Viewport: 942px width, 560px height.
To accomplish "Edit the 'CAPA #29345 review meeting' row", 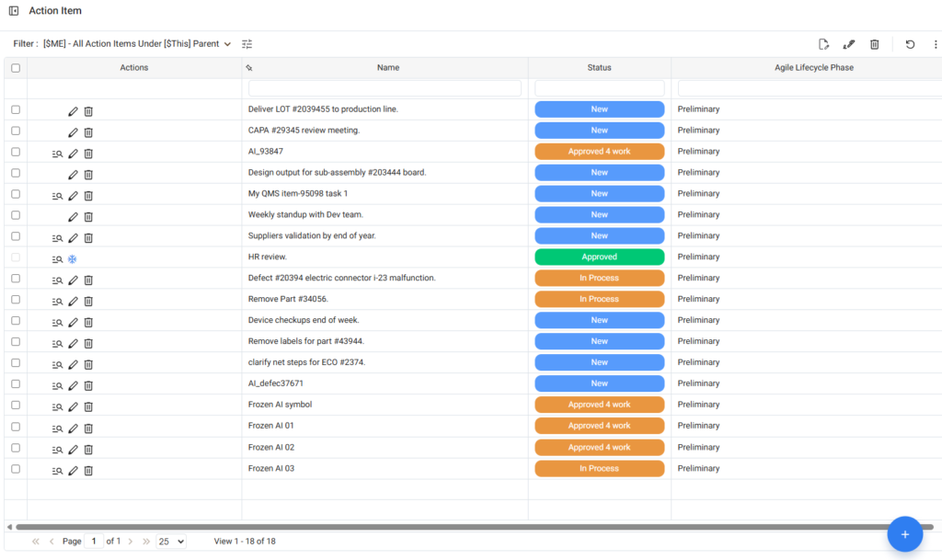I will [74, 131].
